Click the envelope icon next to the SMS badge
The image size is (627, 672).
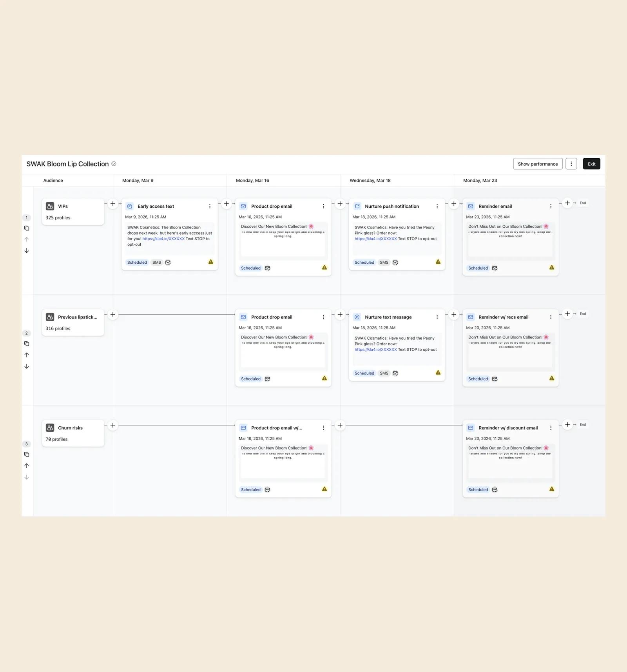pyautogui.click(x=168, y=263)
